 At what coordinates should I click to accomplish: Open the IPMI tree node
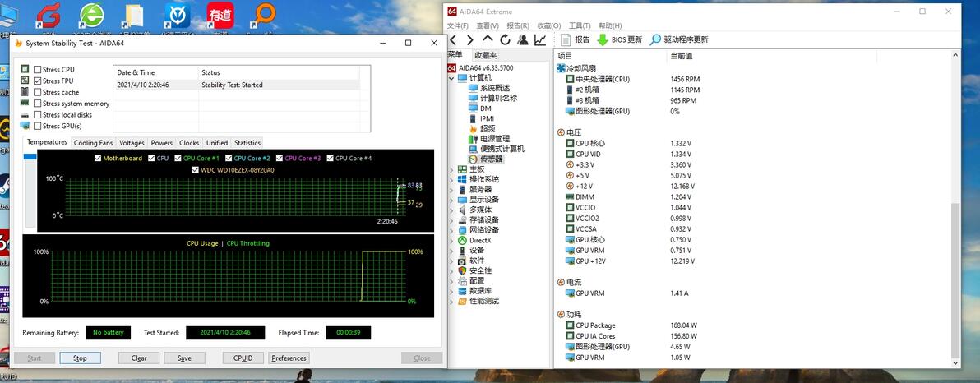pos(487,118)
